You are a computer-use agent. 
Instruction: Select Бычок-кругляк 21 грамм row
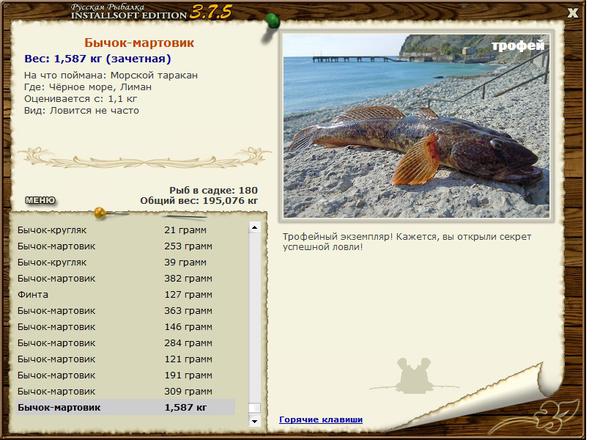coord(126,230)
